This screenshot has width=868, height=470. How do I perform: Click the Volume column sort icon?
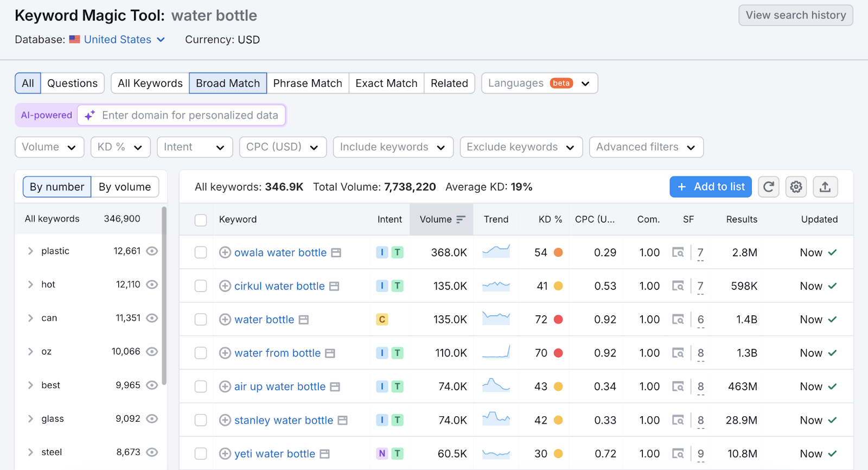coord(461,219)
